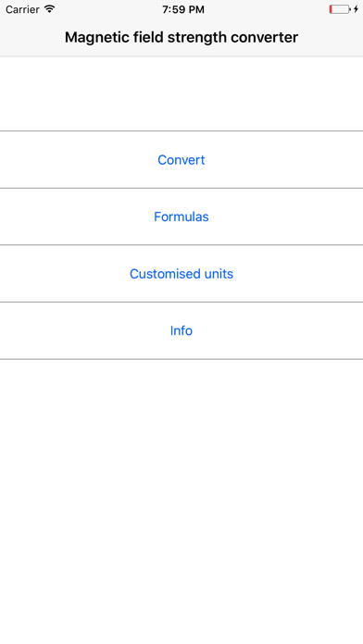Tap the 7:59 PM clock

pyautogui.click(x=183, y=9)
